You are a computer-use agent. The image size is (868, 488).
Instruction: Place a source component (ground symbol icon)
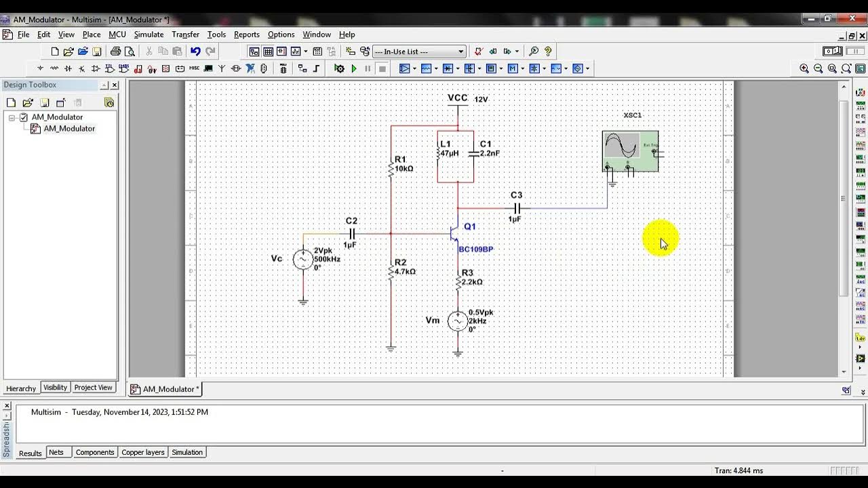coord(40,68)
